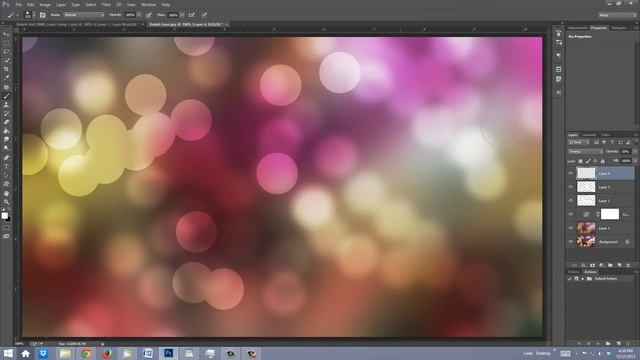
Task: Click the lock all padlock icon
Action: [x=602, y=161]
